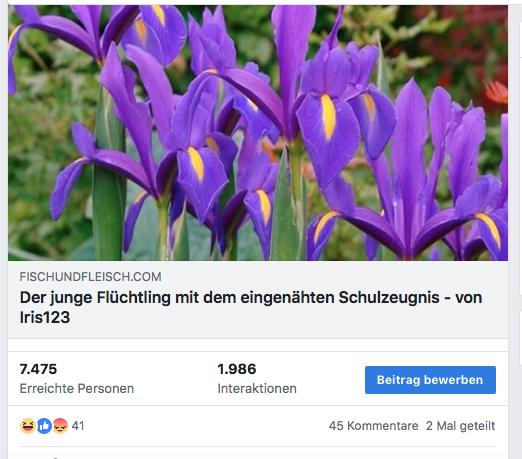Open the reactions count of 41
Viewport: 522px width, 459px height.
(x=78, y=426)
